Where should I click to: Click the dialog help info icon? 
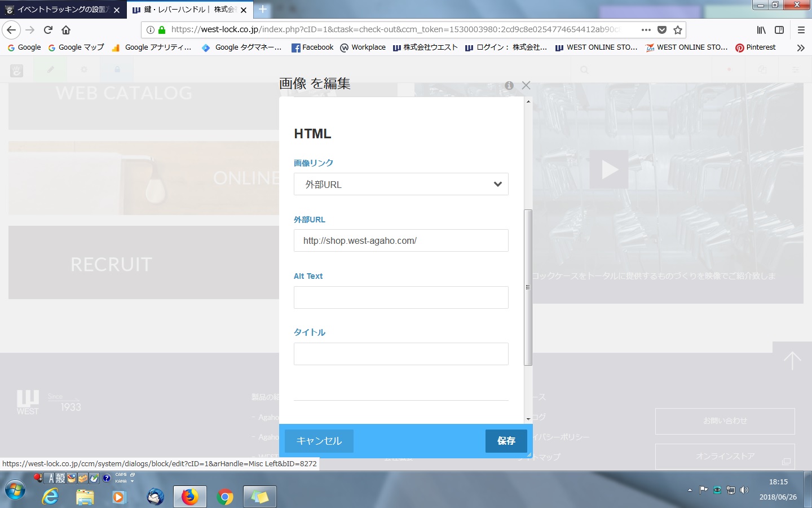click(509, 85)
